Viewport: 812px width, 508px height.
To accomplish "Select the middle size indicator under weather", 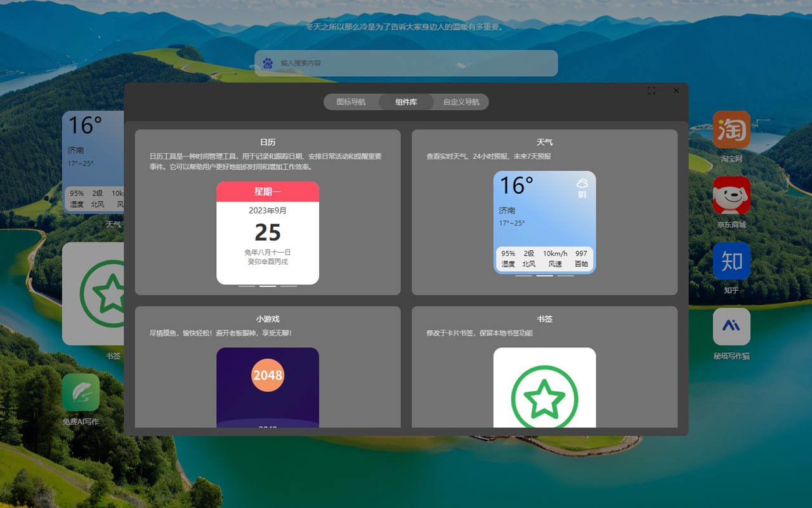I will coord(545,276).
